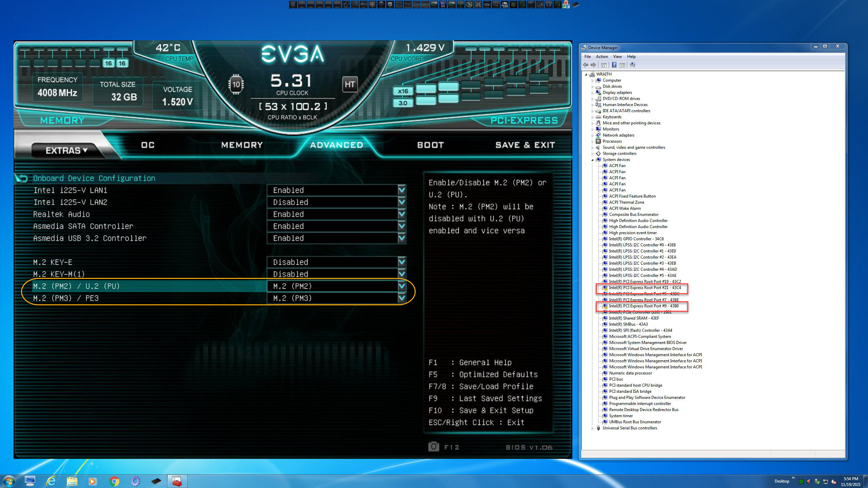Image resolution: width=868 pixels, height=488 pixels.
Task: Click the show/hide console tree toolbar icon
Action: click(x=604, y=65)
